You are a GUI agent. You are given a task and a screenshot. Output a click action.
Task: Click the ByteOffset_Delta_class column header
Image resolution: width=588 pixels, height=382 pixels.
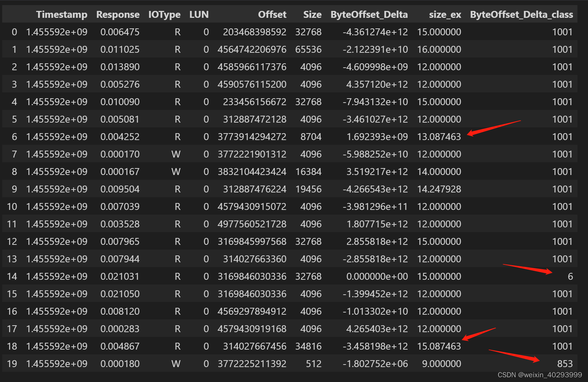click(x=521, y=15)
